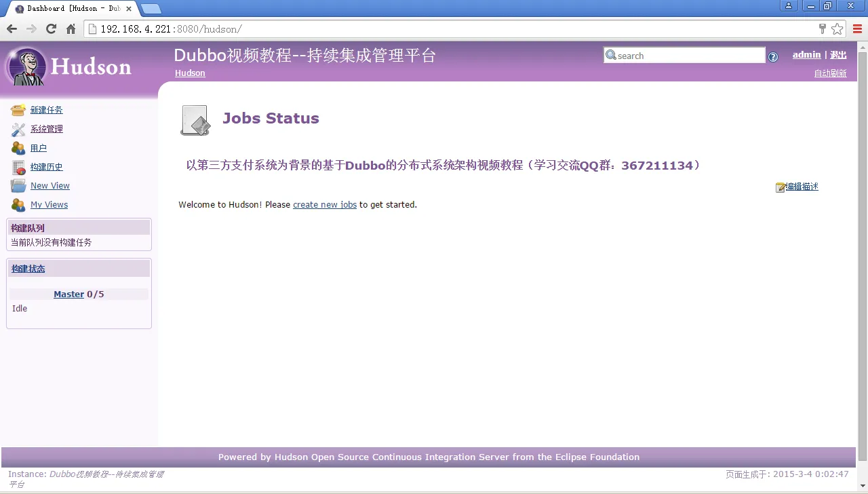868x494 pixels.
Task: Close the Dashboard browser tab
Action: pyautogui.click(x=129, y=9)
